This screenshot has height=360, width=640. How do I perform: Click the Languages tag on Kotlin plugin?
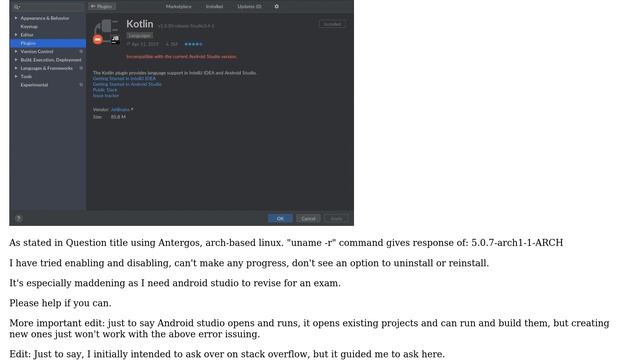[140, 36]
